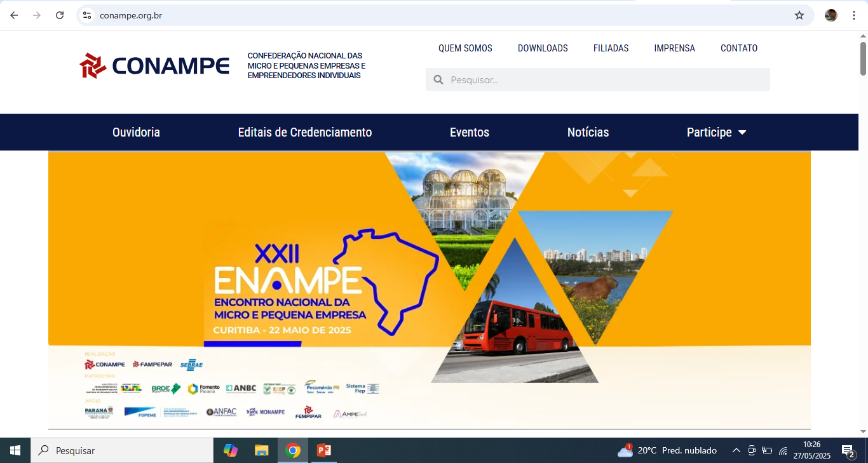868x463 pixels.
Task: Open File Explorer from the taskbar
Action: point(262,450)
